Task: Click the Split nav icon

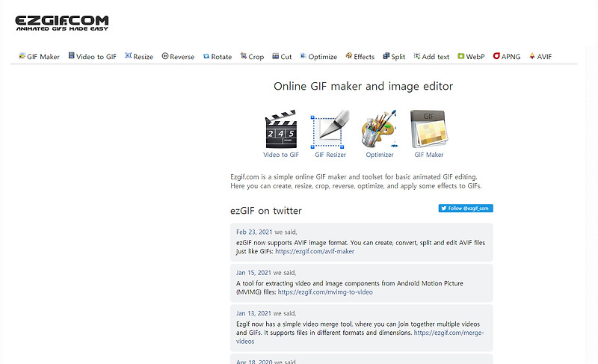Action: click(386, 56)
